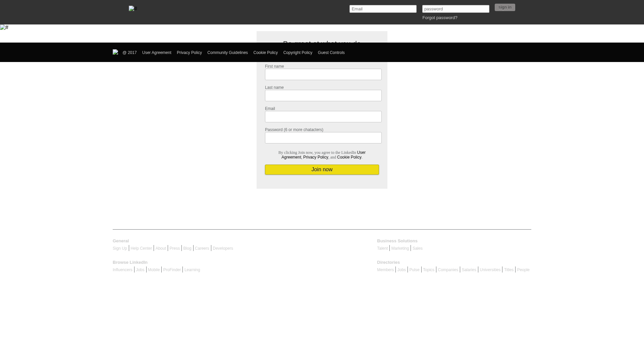Focus the header password field

[456, 9]
